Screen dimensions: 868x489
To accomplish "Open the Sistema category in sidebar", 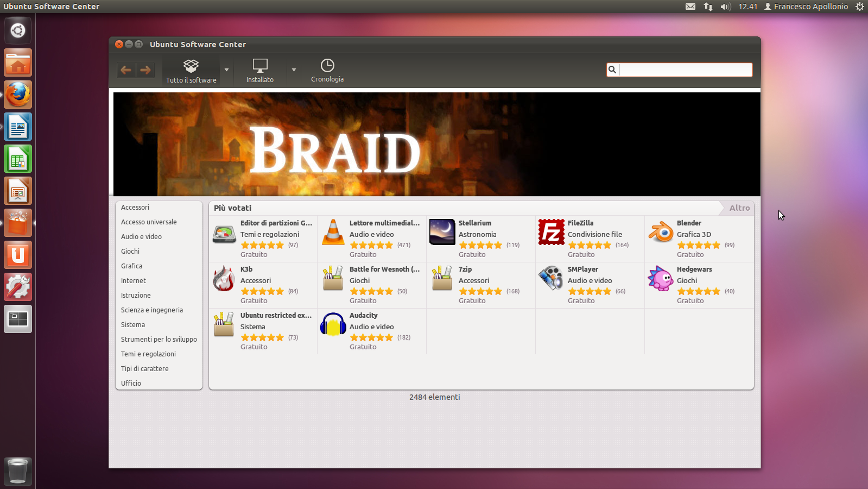I will [133, 325].
